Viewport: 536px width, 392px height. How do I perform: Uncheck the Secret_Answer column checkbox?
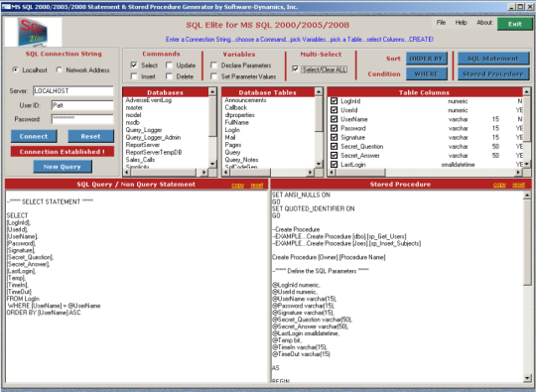tap(334, 155)
